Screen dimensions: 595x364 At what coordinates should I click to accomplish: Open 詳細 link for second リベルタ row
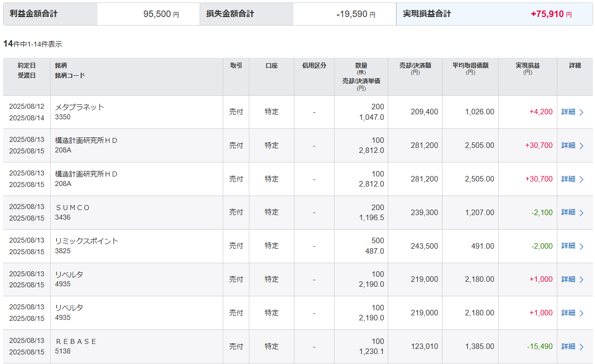point(568,313)
